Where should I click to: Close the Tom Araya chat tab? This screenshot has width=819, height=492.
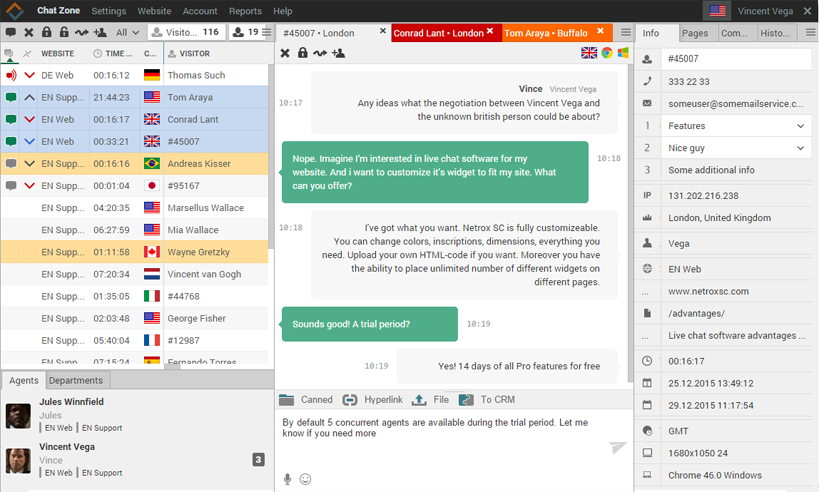601,31
